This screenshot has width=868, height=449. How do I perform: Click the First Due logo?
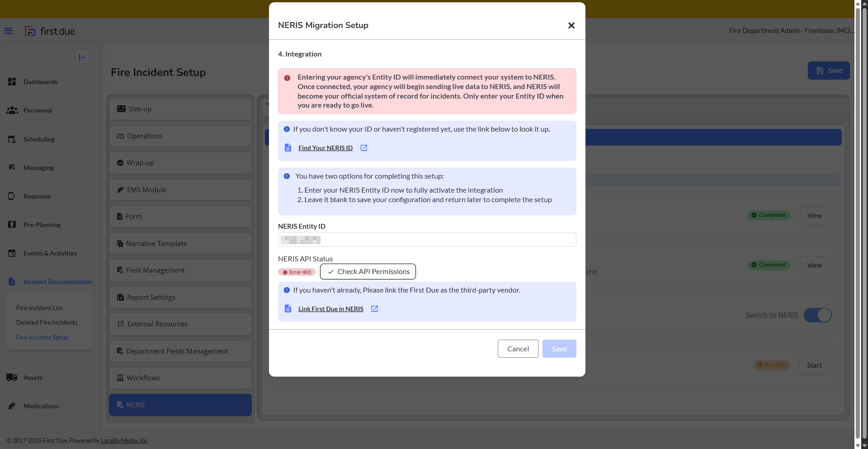50,31
